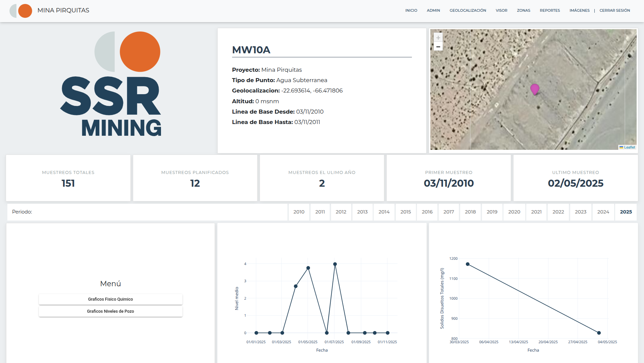Open Graficos Niveles de Pozo
Viewport: 644px width, 363px height.
pyautogui.click(x=110, y=311)
